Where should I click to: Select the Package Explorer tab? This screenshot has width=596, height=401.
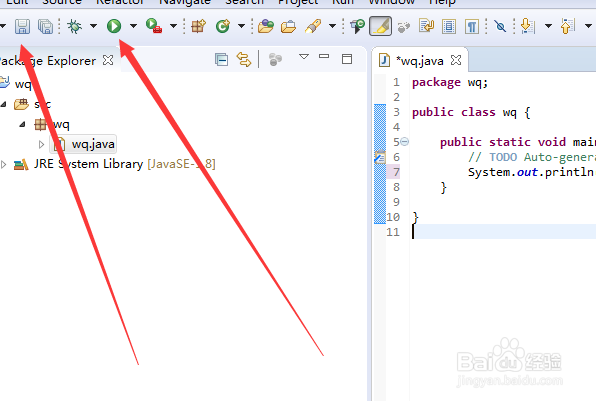pyautogui.click(x=47, y=61)
